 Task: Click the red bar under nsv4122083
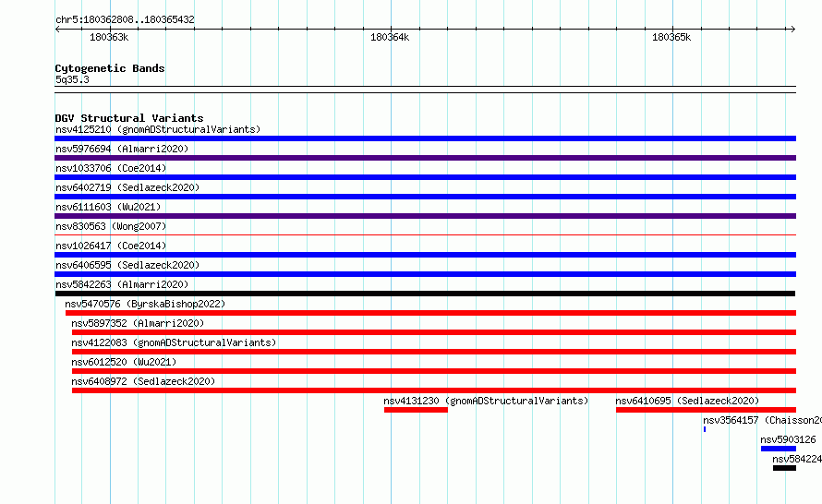click(x=434, y=352)
